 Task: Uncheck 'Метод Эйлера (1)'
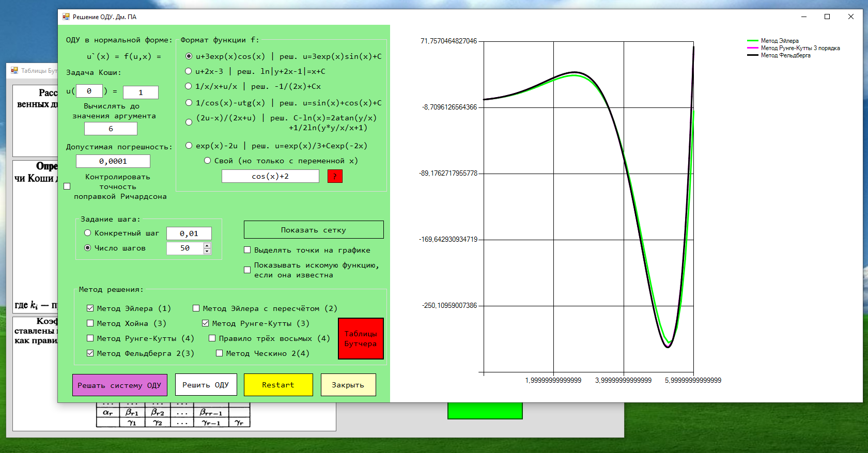[x=90, y=308]
